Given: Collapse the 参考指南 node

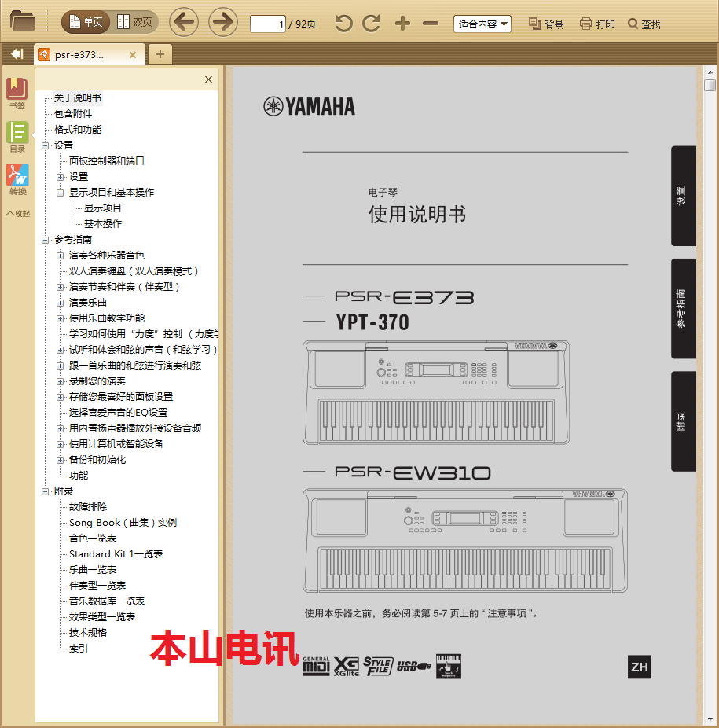Looking at the screenshot, I should coord(46,240).
